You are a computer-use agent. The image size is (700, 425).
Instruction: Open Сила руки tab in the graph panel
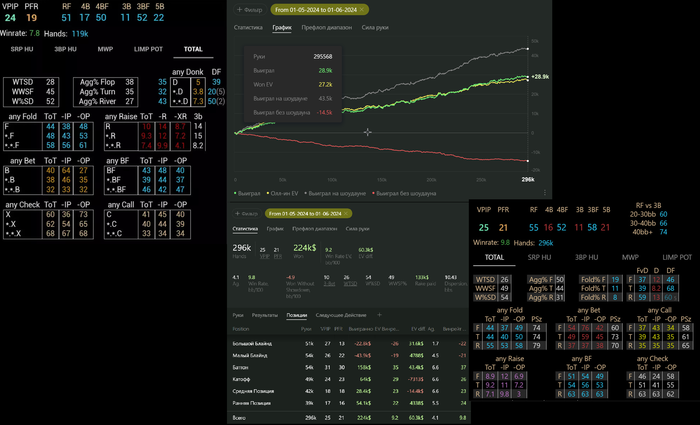click(x=375, y=27)
